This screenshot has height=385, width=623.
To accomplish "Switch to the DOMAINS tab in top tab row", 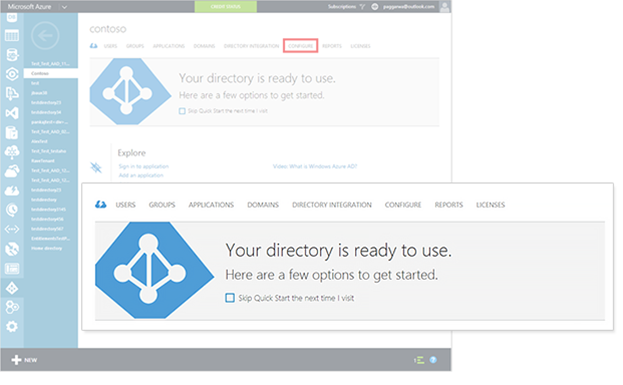I will tap(204, 46).
